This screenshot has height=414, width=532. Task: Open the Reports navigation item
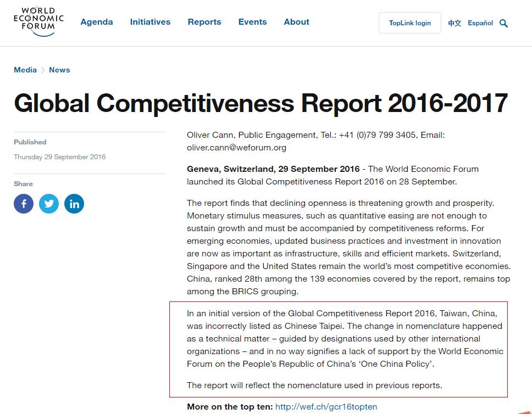pyautogui.click(x=204, y=22)
